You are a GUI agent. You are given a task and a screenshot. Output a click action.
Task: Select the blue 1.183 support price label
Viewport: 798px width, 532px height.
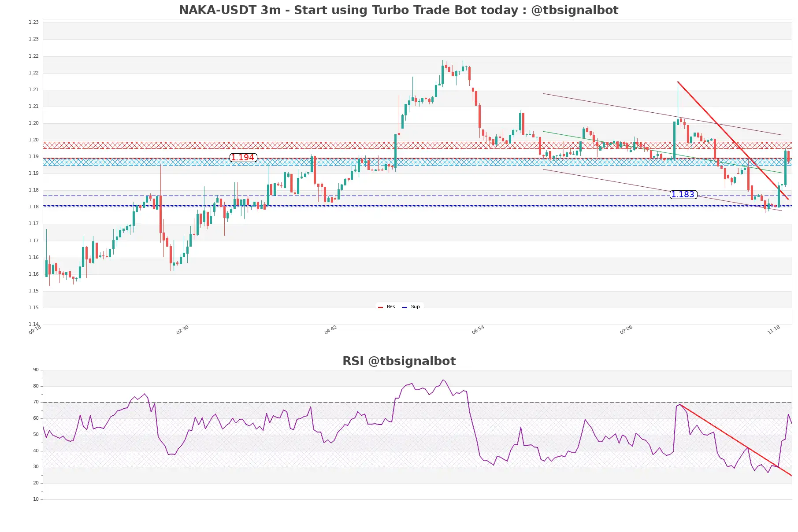683,195
